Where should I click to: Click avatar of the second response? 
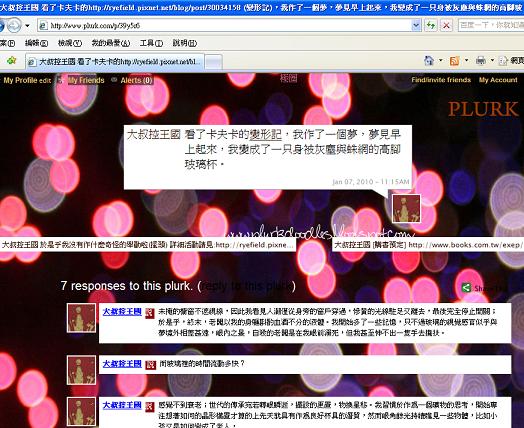(x=82, y=370)
